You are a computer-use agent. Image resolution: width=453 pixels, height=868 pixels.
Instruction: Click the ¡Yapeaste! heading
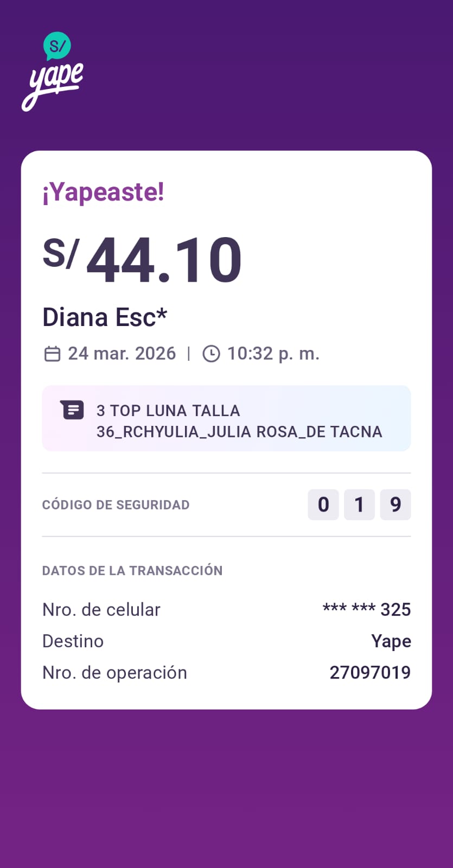point(103,193)
